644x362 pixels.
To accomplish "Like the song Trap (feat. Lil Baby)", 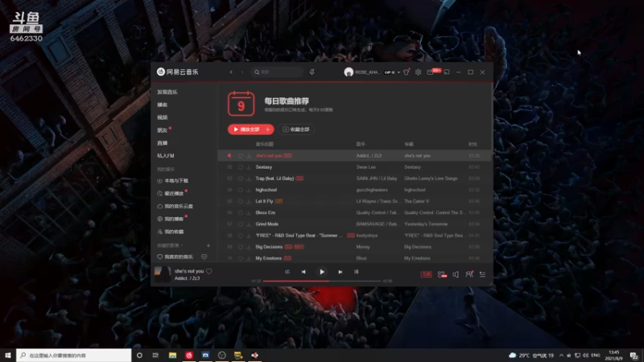I will [240, 179].
